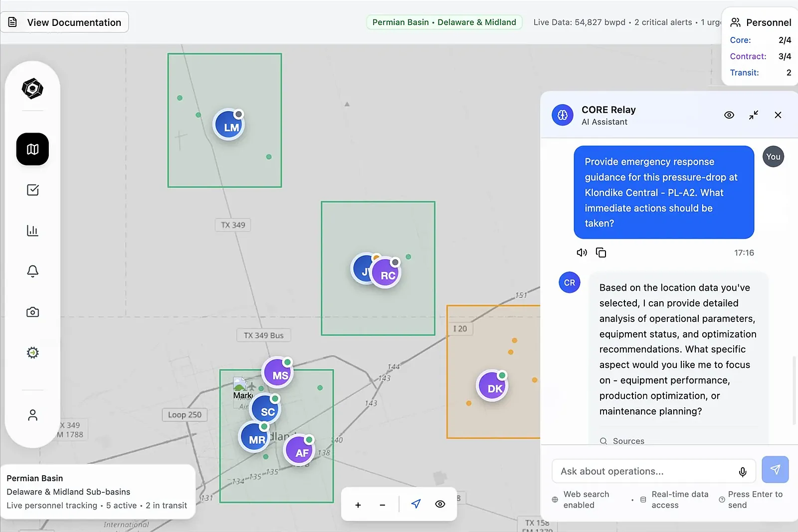Click the Real-time data access label
This screenshot has width=798, height=532.
pos(680,500)
